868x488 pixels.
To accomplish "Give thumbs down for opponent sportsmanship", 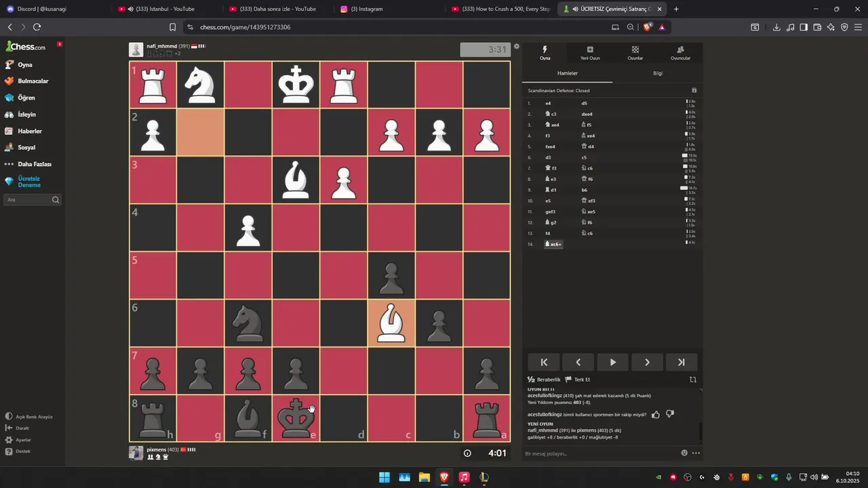I will point(670,414).
